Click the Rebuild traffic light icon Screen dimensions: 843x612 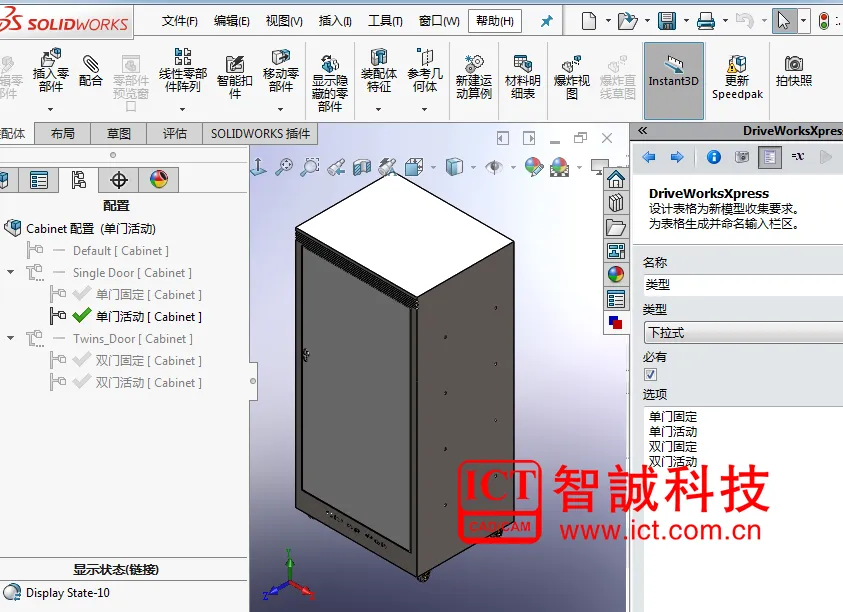click(824, 21)
